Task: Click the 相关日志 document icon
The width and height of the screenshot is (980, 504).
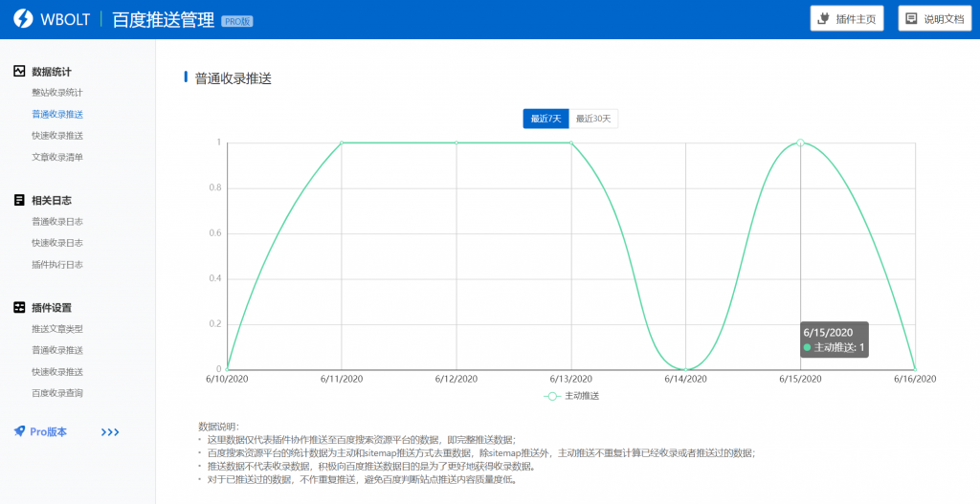Action: pos(19,200)
